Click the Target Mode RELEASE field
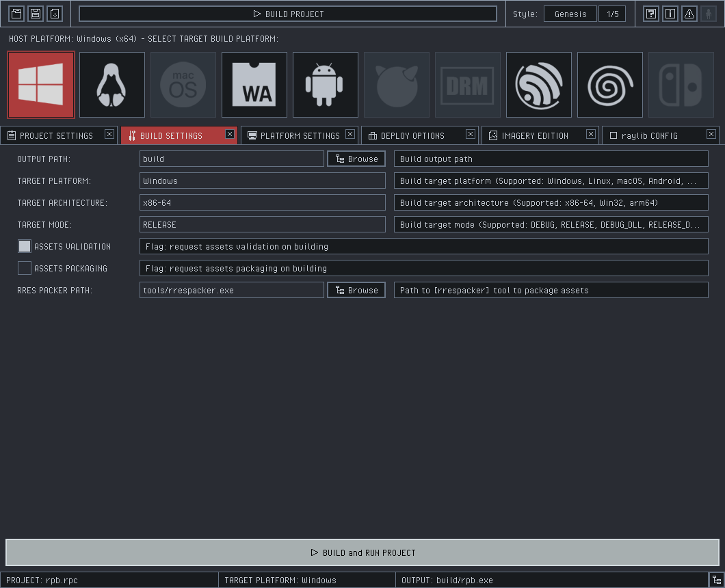 [x=263, y=225]
